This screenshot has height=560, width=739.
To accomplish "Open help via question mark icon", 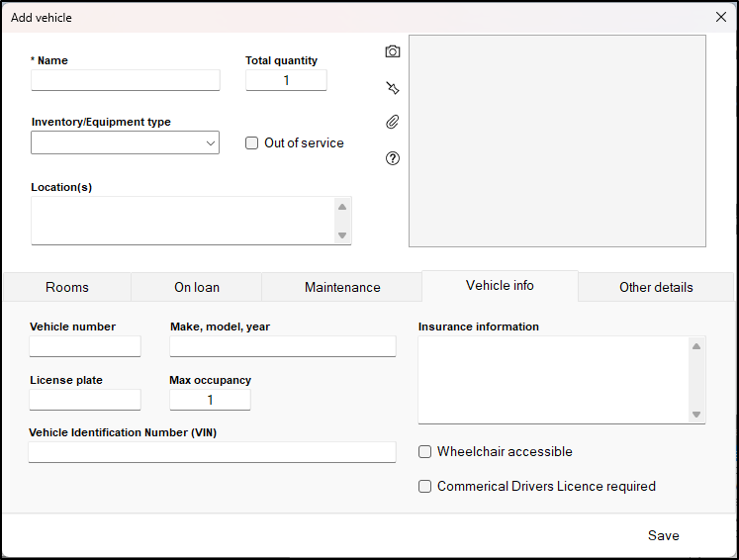I will tap(393, 158).
